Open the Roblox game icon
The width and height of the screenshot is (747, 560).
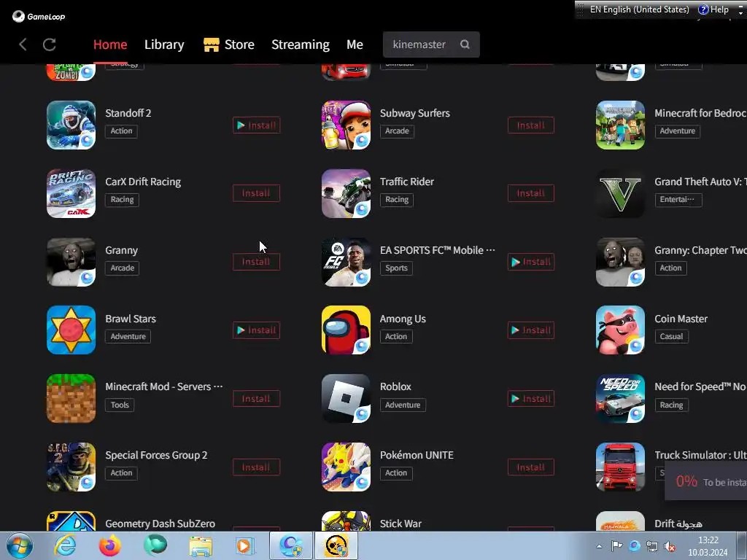pos(346,399)
